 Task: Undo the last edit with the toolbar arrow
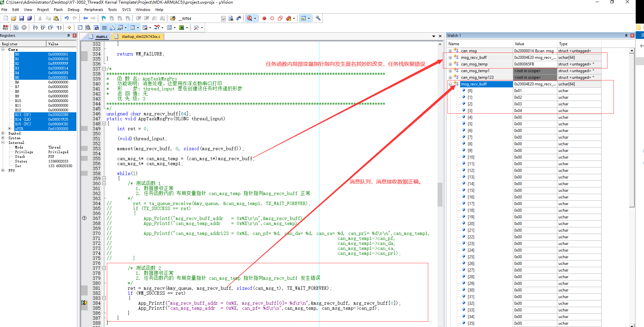tap(67, 19)
